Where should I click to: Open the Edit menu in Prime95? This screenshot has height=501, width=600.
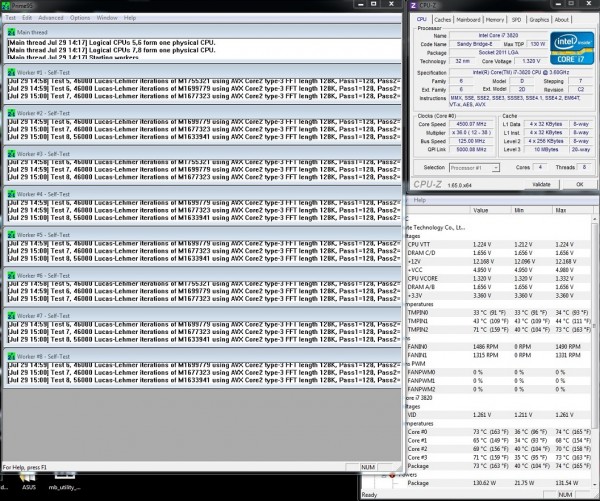point(27,18)
